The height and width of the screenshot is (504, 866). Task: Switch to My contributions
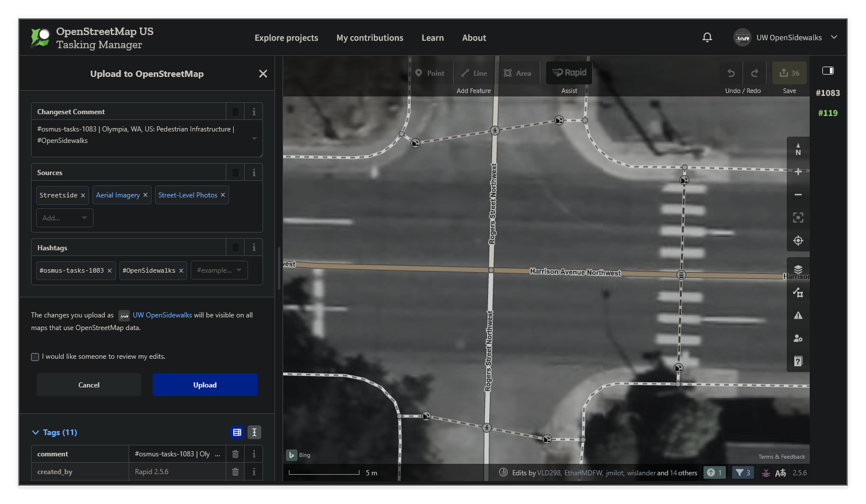point(369,37)
